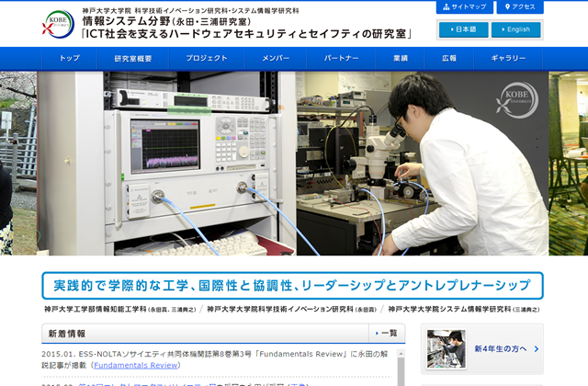Click the 2015.01 ESS-NOLTA news entry text
The image size is (588, 386).
pos(214,359)
